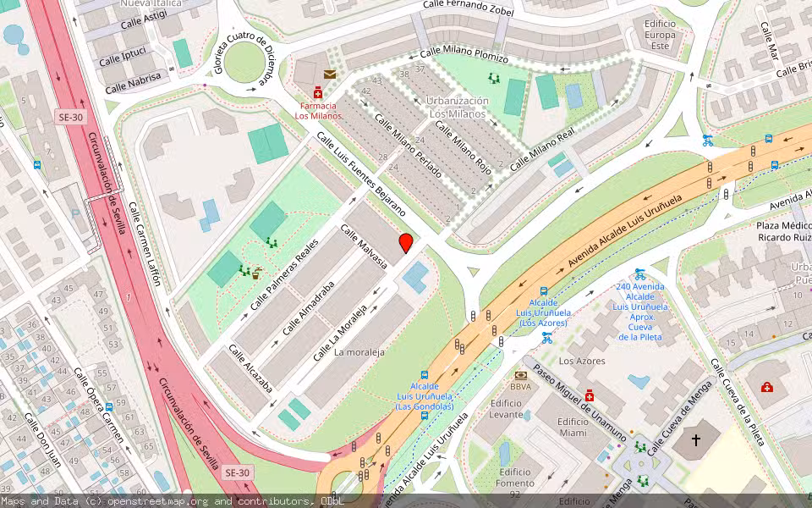Click 'Calle Fernando Zobel' street label
Image resolution: width=812 pixels, height=508 pixels.
(469, 8)
